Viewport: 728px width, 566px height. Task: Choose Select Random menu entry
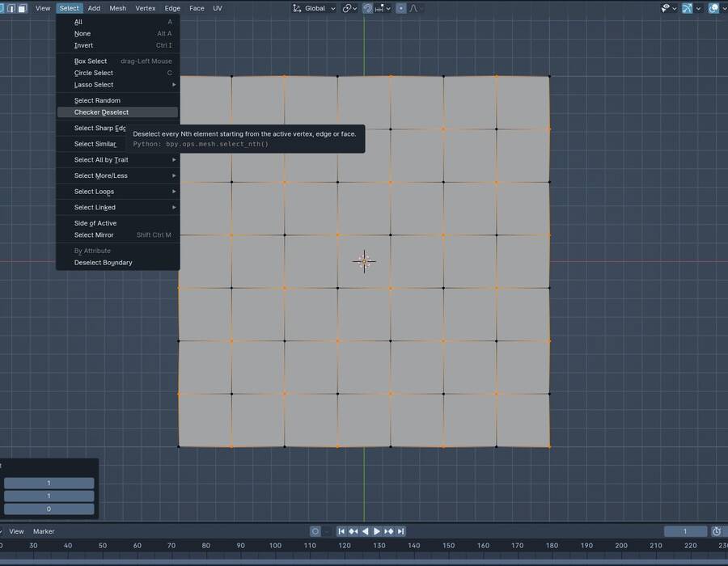pyautogui.click(x=117, y=101)
